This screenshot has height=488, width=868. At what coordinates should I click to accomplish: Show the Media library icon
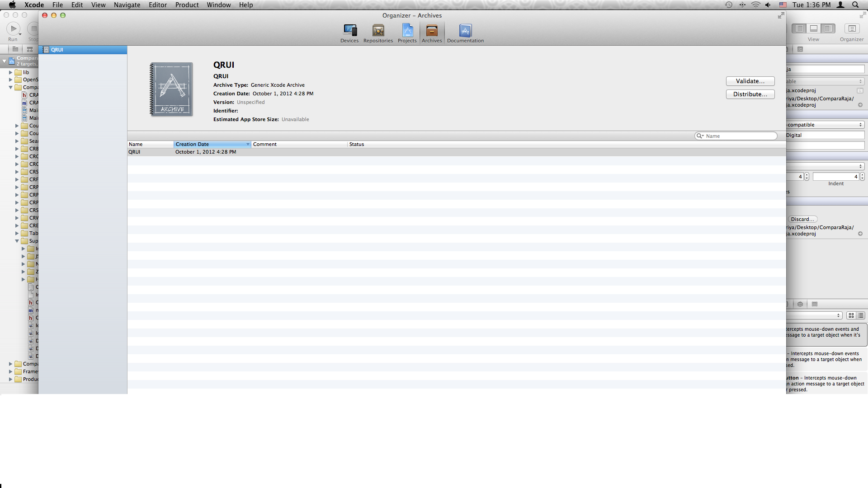tap(815, 304)
